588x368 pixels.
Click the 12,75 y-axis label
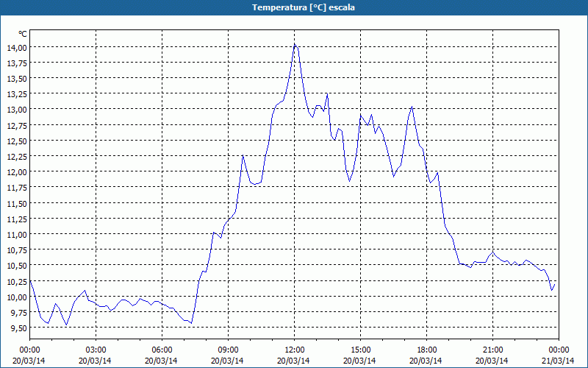point(17,125)
